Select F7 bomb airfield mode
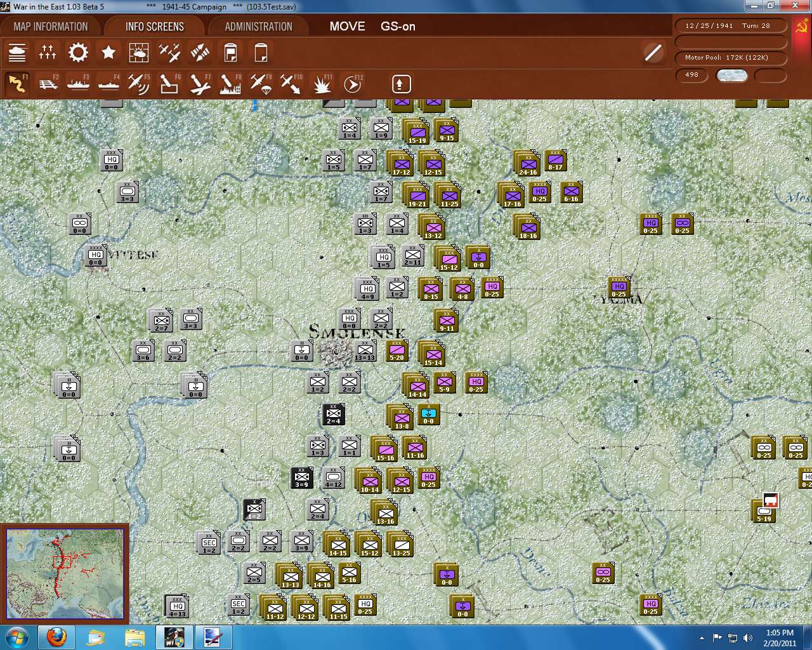Screen dimensions: 812x650 point(200,84)
